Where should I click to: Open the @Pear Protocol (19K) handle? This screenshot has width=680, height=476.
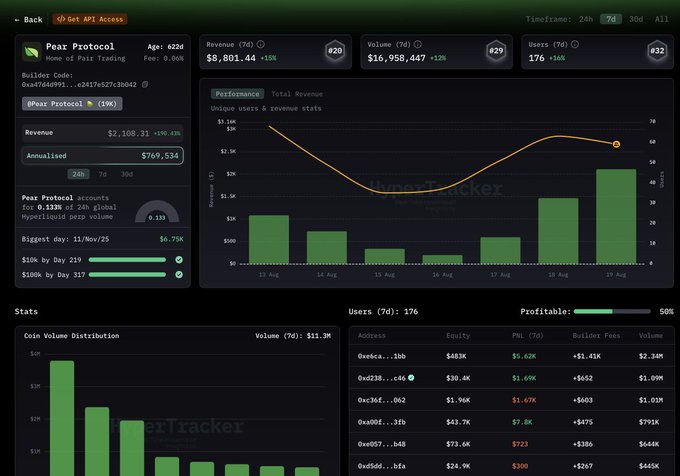point(72,104)
